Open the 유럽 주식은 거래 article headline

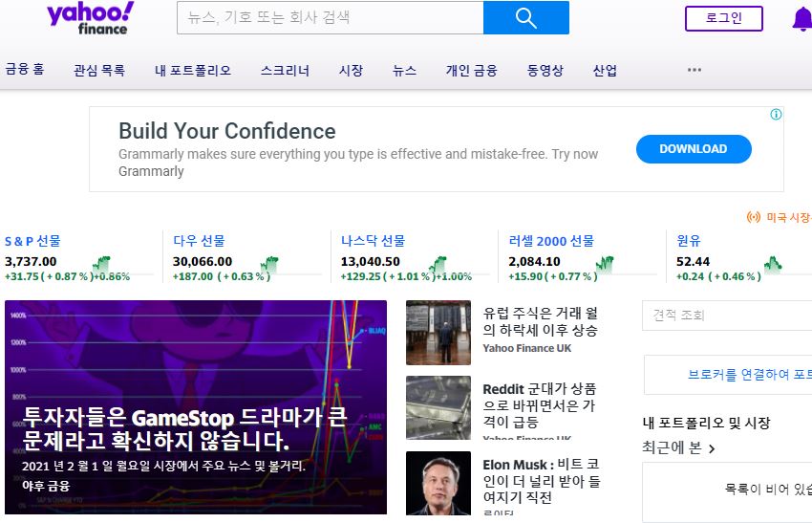pos(540,321)
